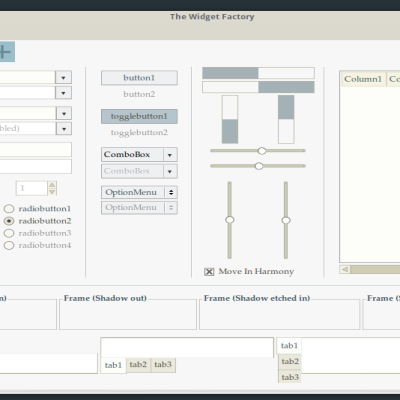Viewport: 400px width, 400px height.
Task: Toggle the Move In Harmony checkbox
Action: [209, 272]
